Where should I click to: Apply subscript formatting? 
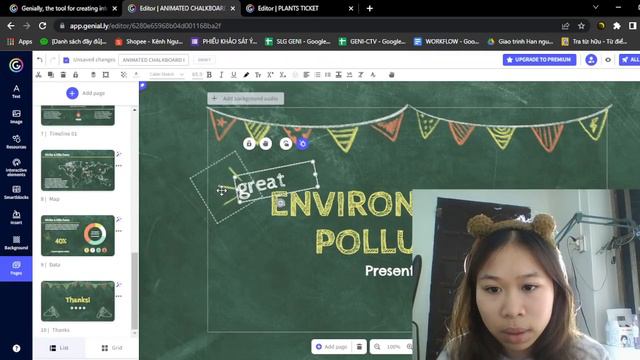[282, 75]
